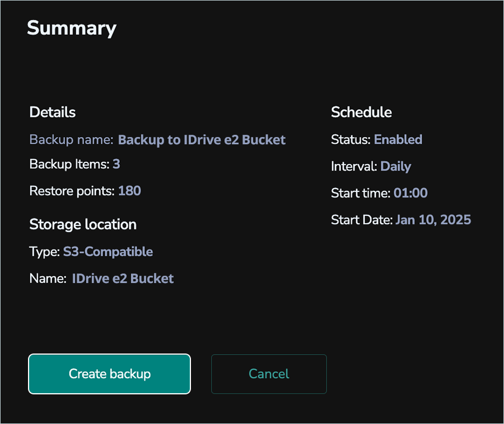504x424 pixels.
Task: Select the Enabled status value
Action: [x=398, y=139]
